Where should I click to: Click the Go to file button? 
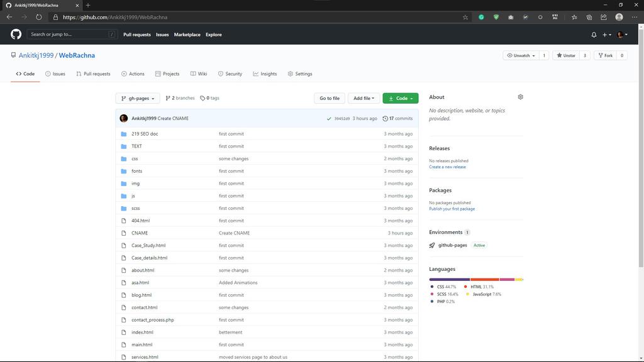(x=330, y=99)
